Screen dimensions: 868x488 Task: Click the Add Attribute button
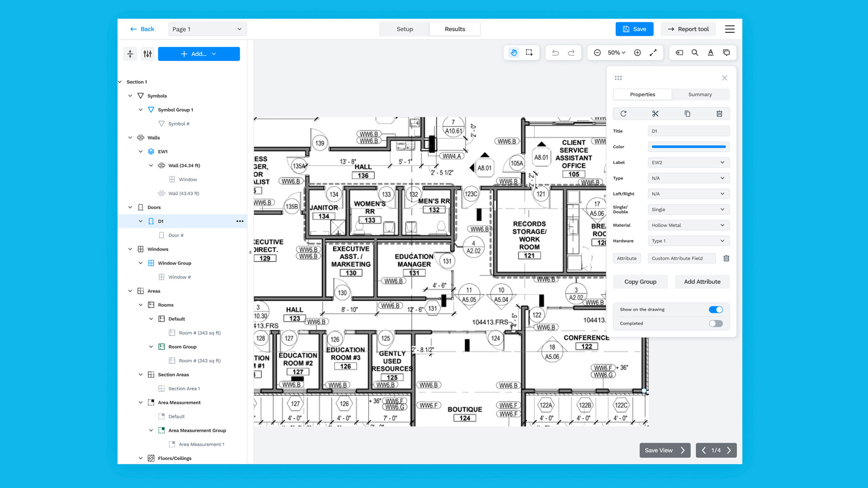(x=702, y=282)
